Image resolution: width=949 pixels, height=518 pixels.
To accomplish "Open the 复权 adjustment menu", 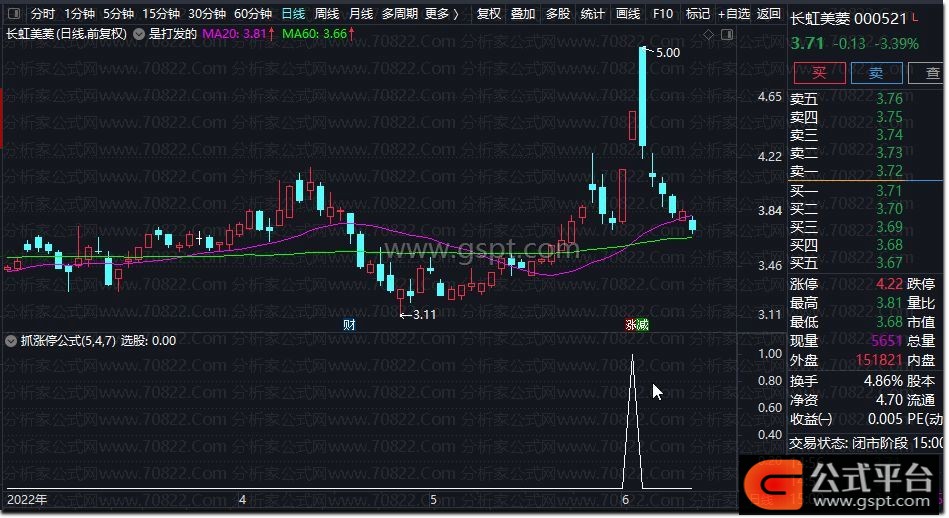I will pyautogui.click(x=489, y=13).
